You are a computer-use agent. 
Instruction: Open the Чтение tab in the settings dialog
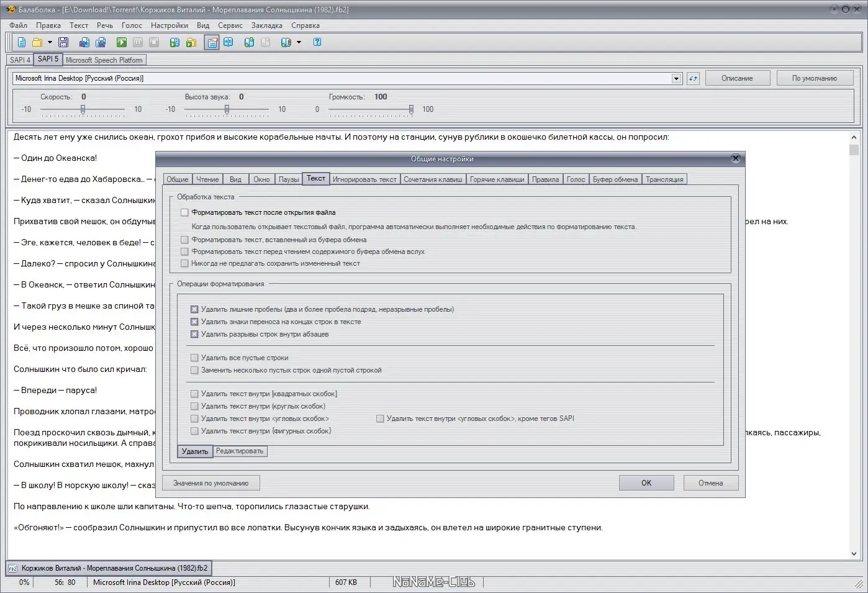(x=207, y=179)
